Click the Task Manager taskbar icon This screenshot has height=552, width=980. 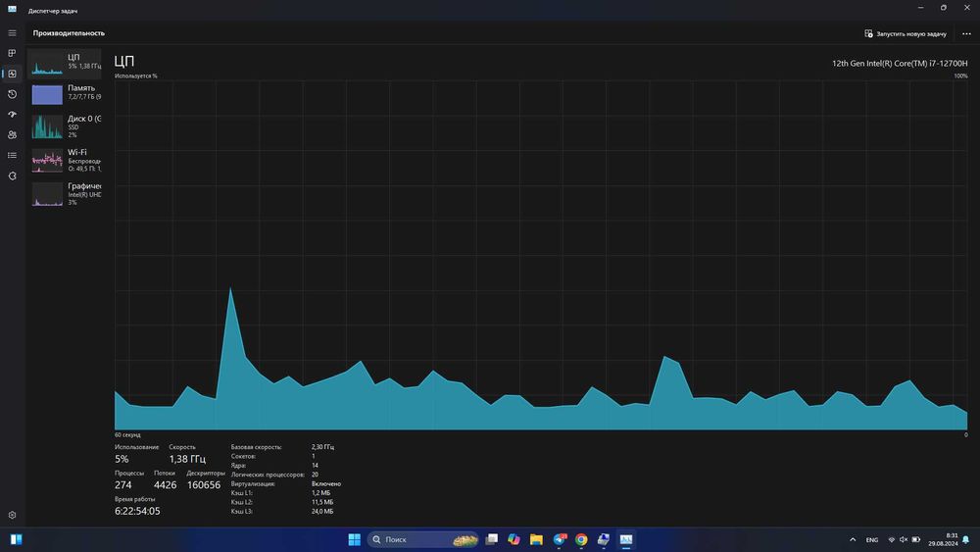625,539
